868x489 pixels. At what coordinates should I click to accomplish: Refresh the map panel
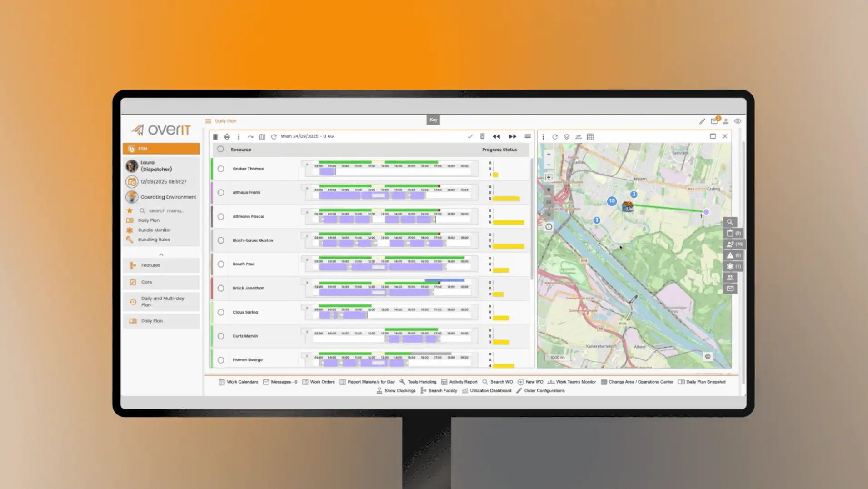(555, 136)
